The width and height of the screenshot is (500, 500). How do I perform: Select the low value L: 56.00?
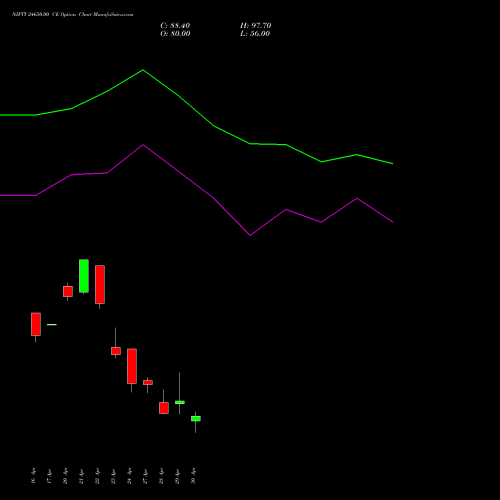(255, 34)
